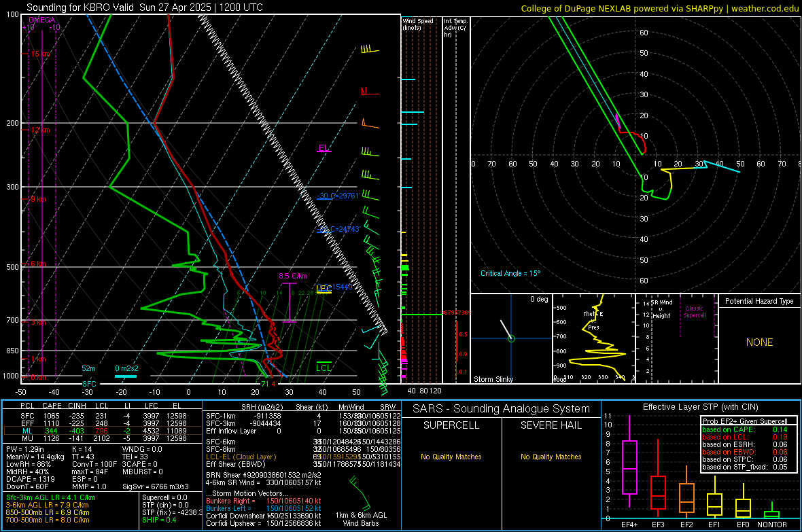Click the 'based on CAPE: 0.14' line
The height and width of the screenshot is (532, 802).
(745, 429)
